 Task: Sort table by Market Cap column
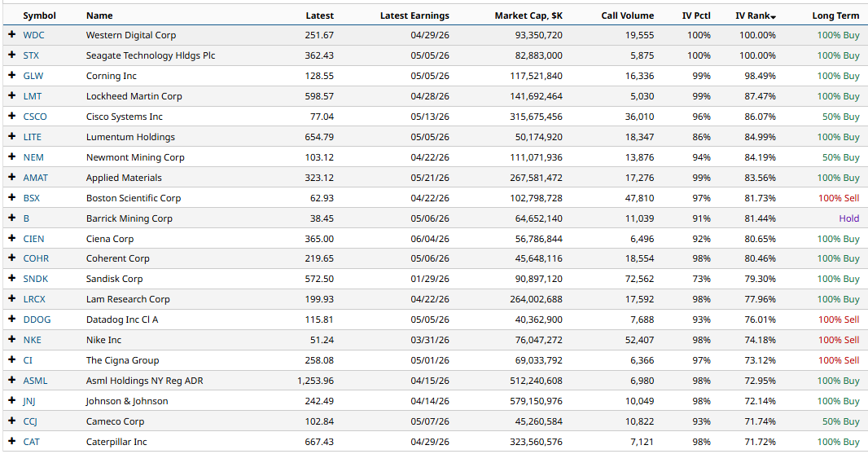point(528,15)
